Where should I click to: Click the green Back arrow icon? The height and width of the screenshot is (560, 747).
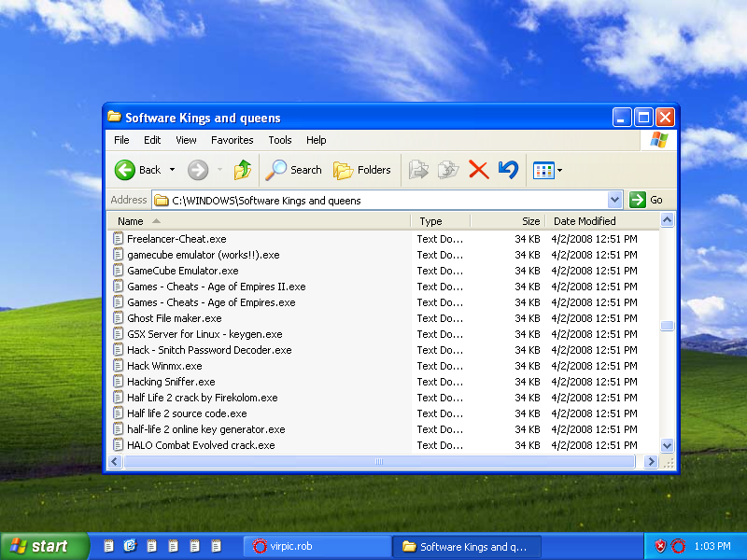point(125,170)
